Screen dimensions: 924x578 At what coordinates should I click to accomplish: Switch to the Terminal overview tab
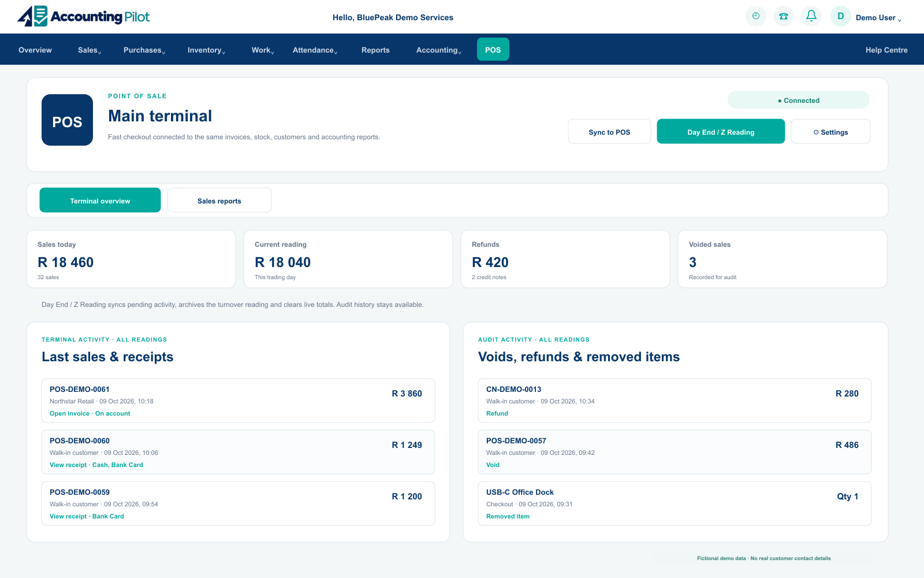click(100, 200)
